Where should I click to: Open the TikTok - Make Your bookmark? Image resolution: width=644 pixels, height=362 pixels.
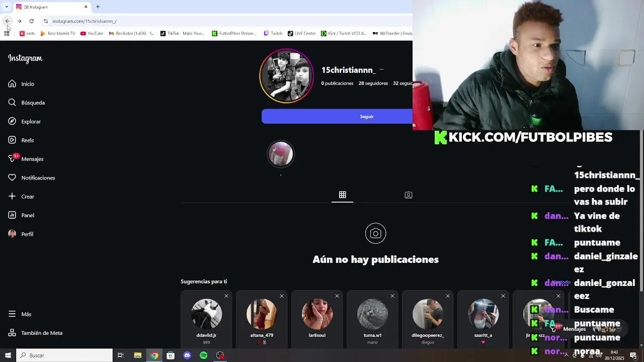tap(182, 34)
